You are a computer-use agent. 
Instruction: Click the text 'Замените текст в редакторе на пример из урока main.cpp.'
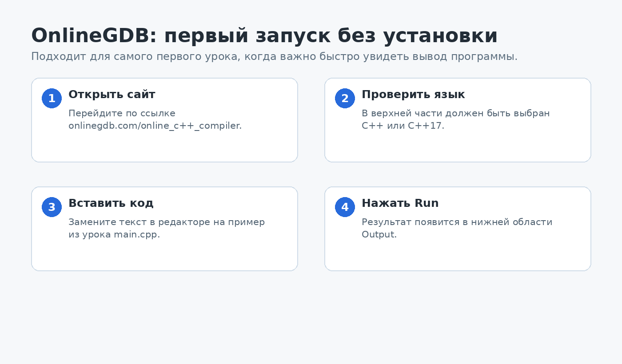(167, 228)
